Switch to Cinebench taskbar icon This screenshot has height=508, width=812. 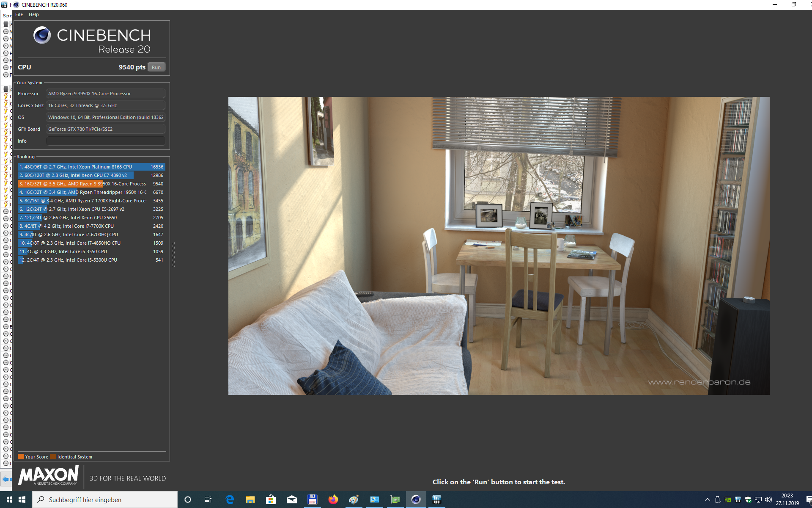click(416, 500)
